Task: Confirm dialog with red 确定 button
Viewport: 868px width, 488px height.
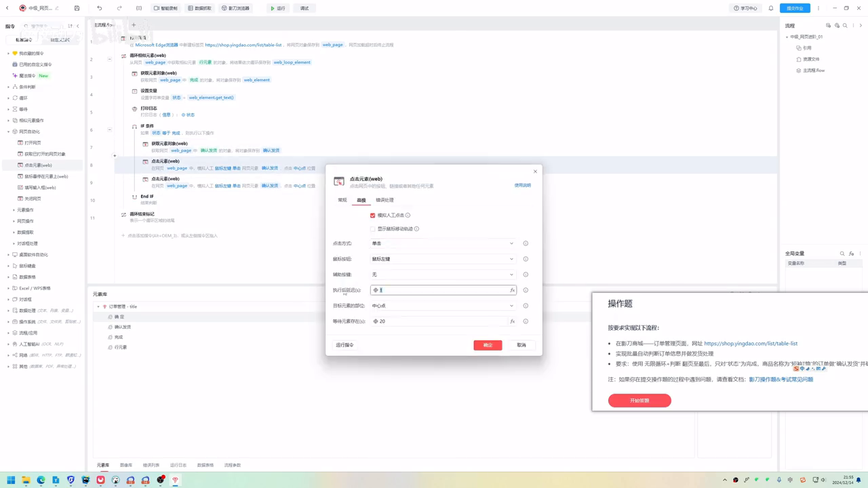Action: coord(488,345)
